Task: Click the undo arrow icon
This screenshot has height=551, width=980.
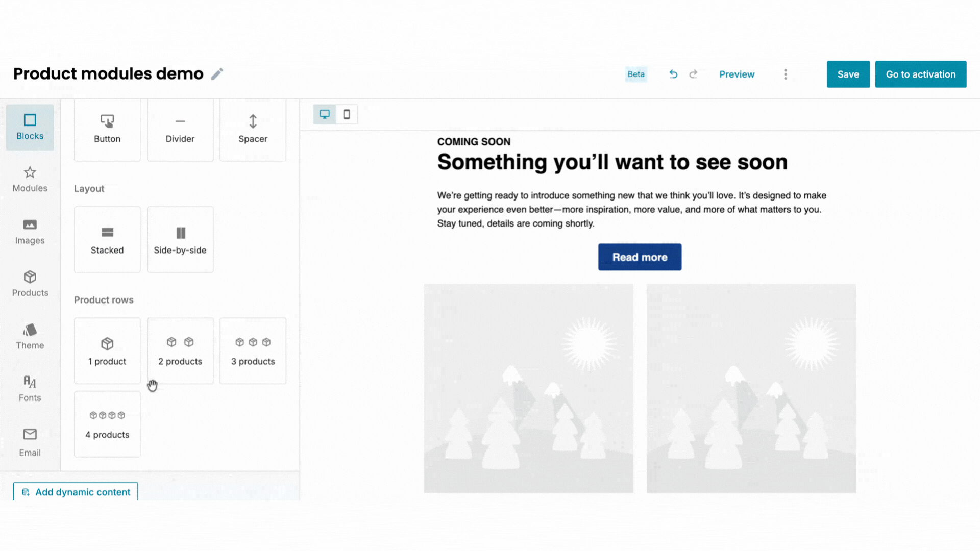Action: click(673, 74)
